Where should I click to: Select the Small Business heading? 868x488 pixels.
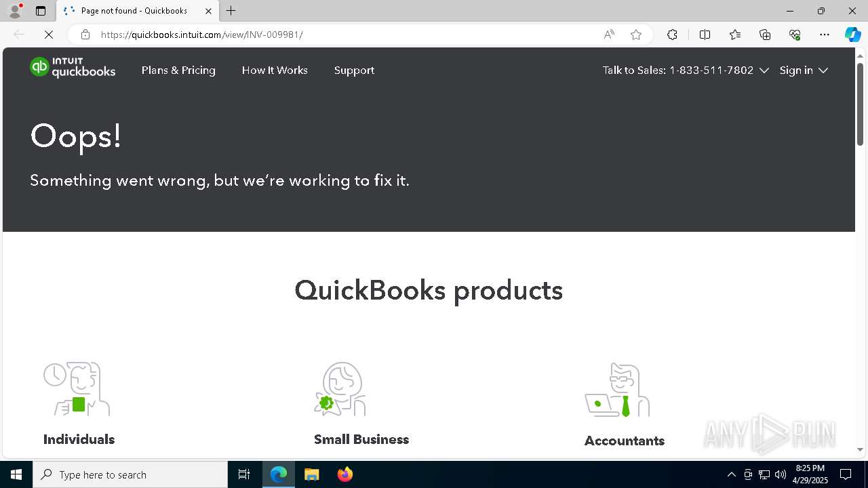[361, 439]
